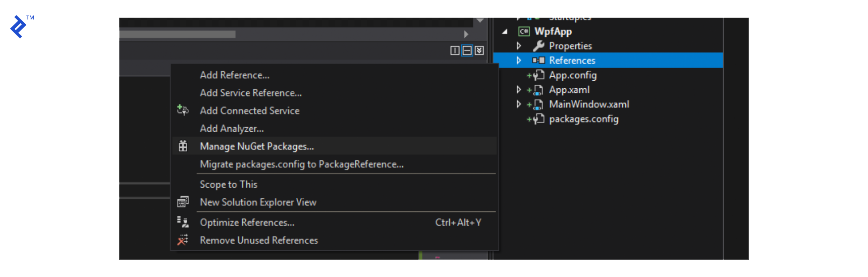Select MainWindow.xaml file
This screenshot has width=868, height=277.
coord(589,104)
